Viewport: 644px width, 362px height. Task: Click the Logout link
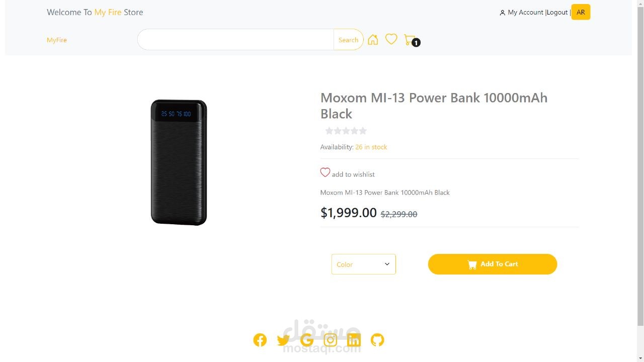(x=557, y=12)
